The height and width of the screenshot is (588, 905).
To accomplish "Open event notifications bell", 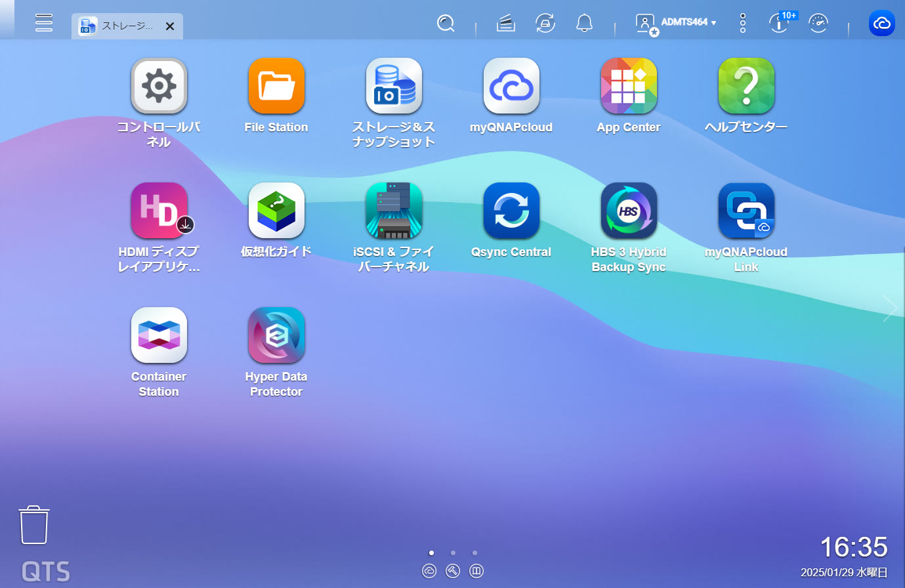I will [x=584, y=23].
